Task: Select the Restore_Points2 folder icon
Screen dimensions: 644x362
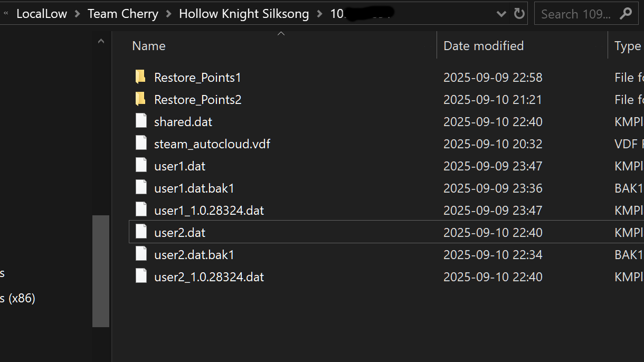Action: coord(140,99)
